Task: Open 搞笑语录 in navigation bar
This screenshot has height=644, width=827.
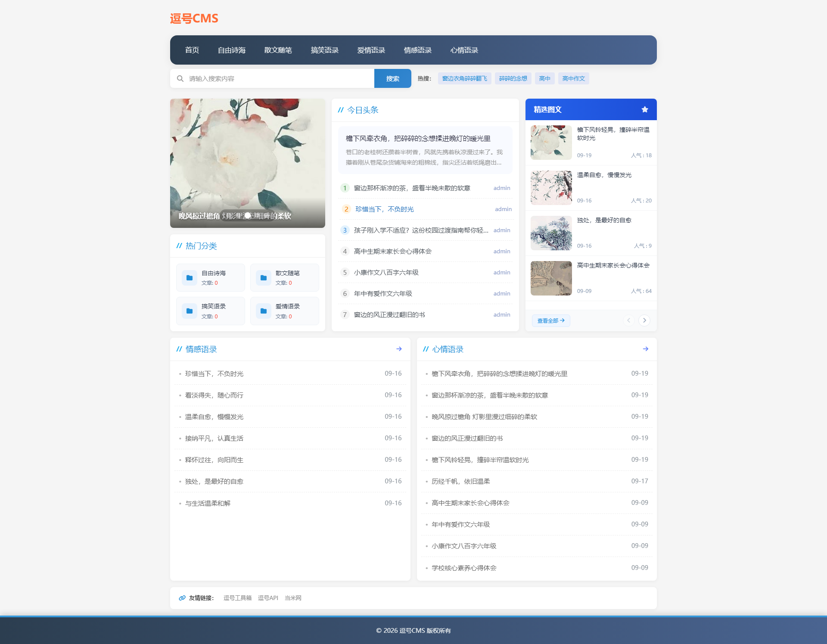Action: pos(325,50)
